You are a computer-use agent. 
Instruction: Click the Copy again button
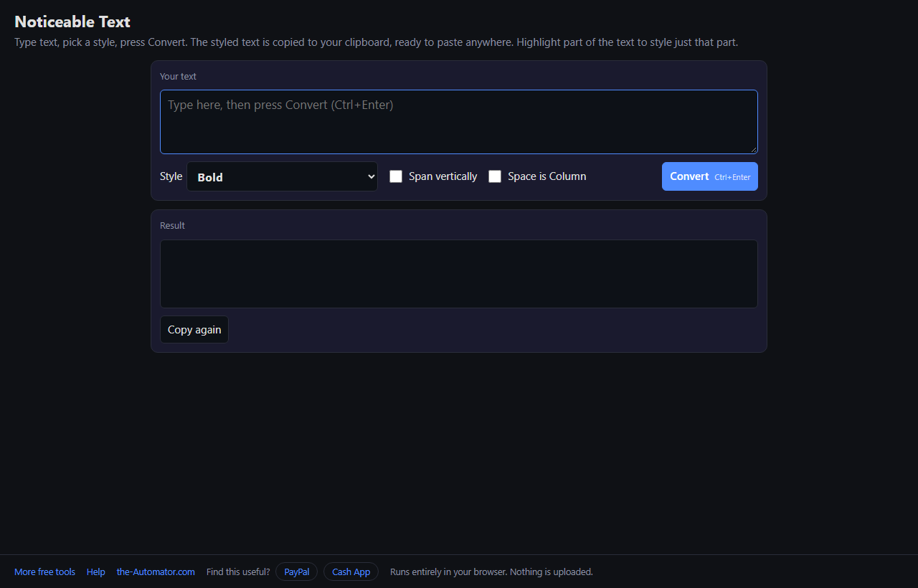coord(194,330)
